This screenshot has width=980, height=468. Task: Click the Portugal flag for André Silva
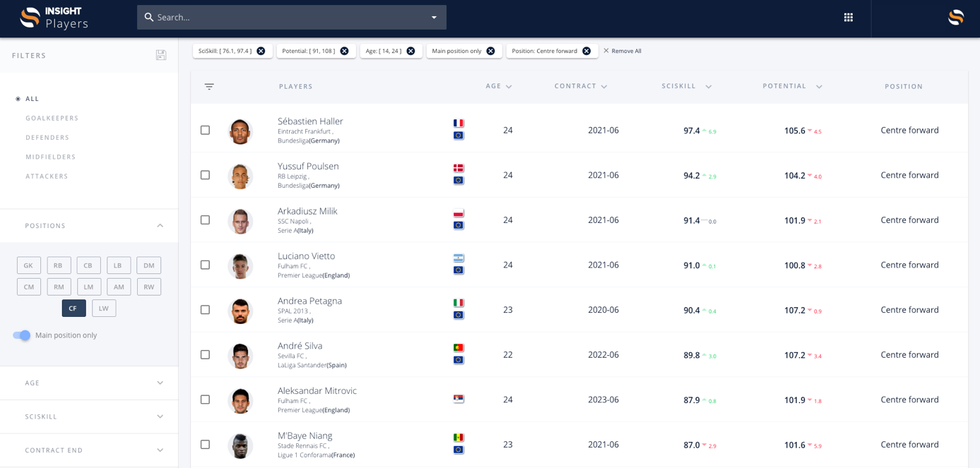point(459,348)
